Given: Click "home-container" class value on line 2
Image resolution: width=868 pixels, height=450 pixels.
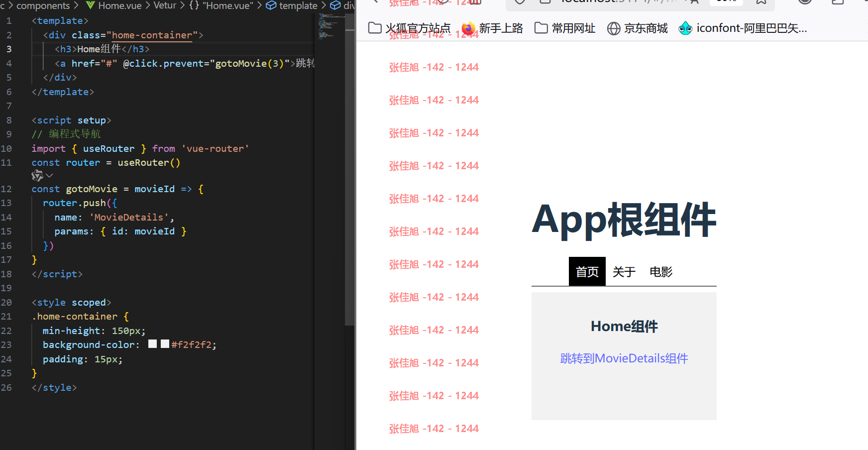Looking at the screenshot, I should (152, 35).
